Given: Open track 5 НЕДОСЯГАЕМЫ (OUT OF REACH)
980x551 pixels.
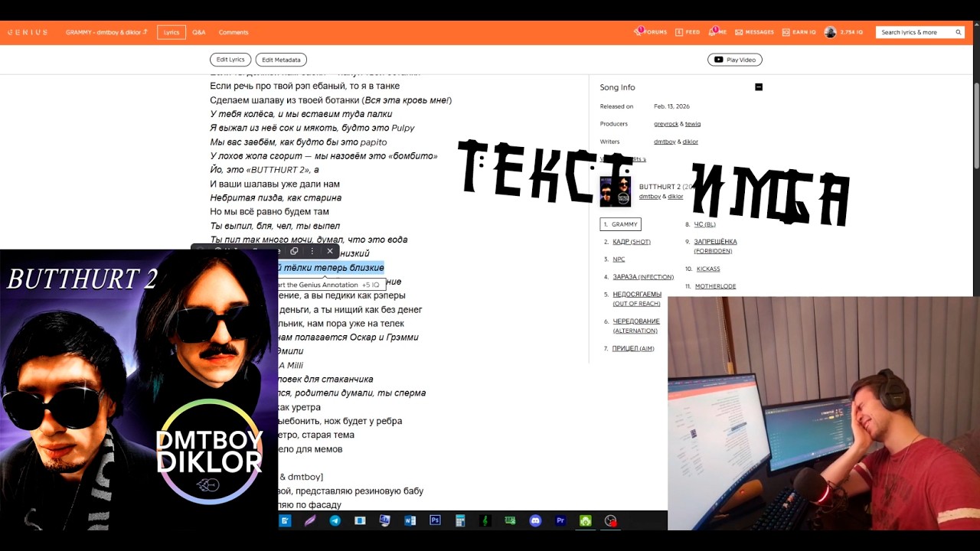Looking at the screenshot, I should 637,298.
